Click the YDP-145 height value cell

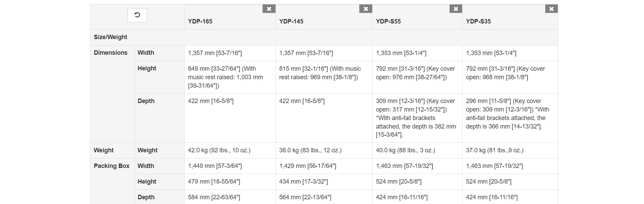tap(324, 77)
